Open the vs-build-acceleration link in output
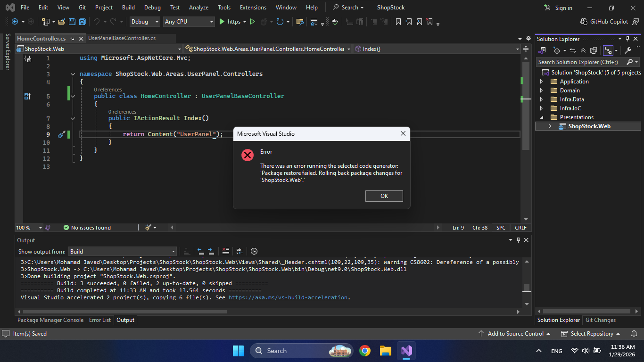Screen dimensions: 644x362 pos(288,297)
